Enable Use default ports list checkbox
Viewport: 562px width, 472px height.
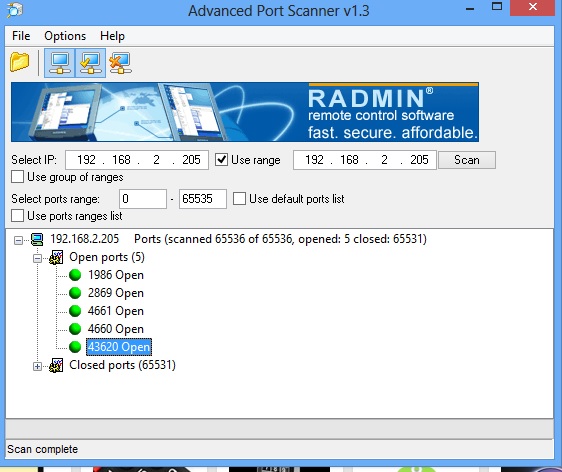(239, 199)
